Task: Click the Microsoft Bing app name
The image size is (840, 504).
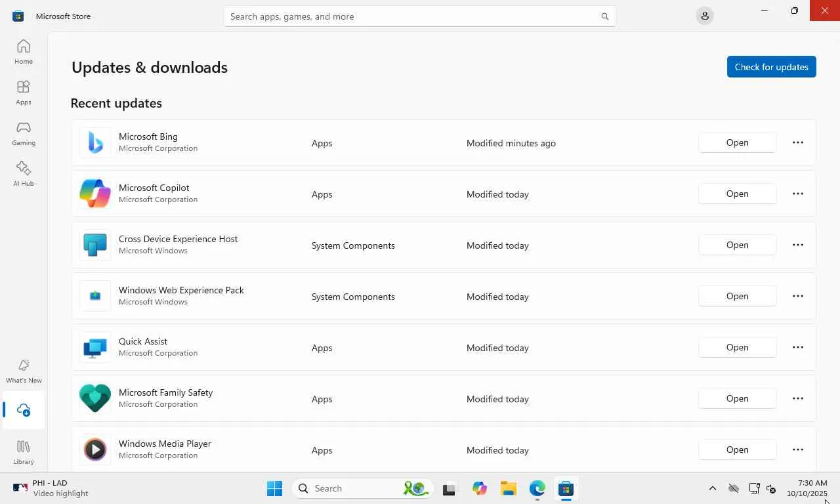Action: 148,136
